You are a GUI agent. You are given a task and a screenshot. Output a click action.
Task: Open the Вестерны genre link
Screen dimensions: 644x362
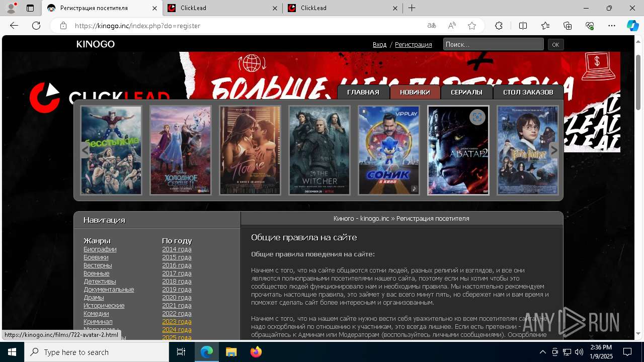pyautogui.click(x=98, y=265)
